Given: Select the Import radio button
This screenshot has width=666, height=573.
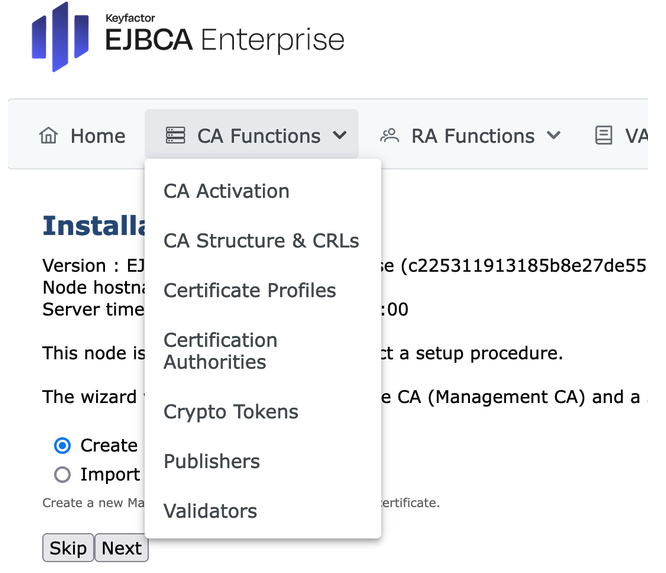Looking at the screenshot, I should 63,475.
